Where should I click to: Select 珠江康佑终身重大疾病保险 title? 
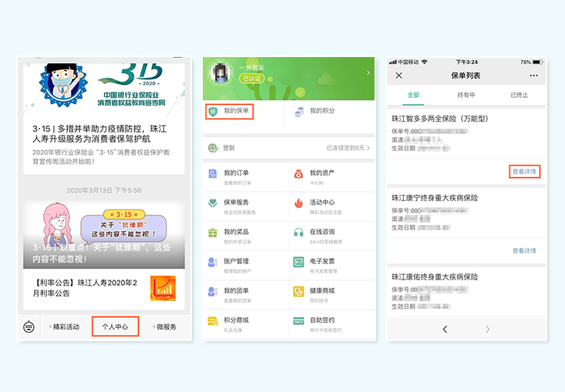435,276
